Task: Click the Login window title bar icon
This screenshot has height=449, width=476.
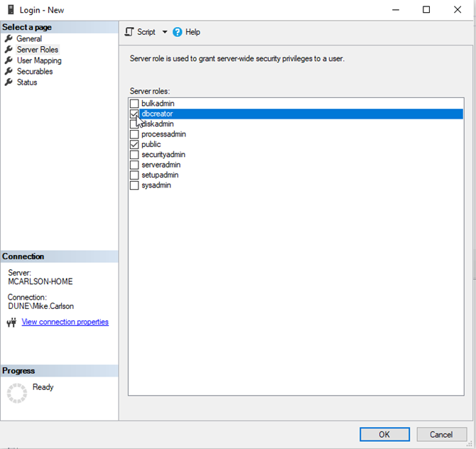Action: coord(11,10)
